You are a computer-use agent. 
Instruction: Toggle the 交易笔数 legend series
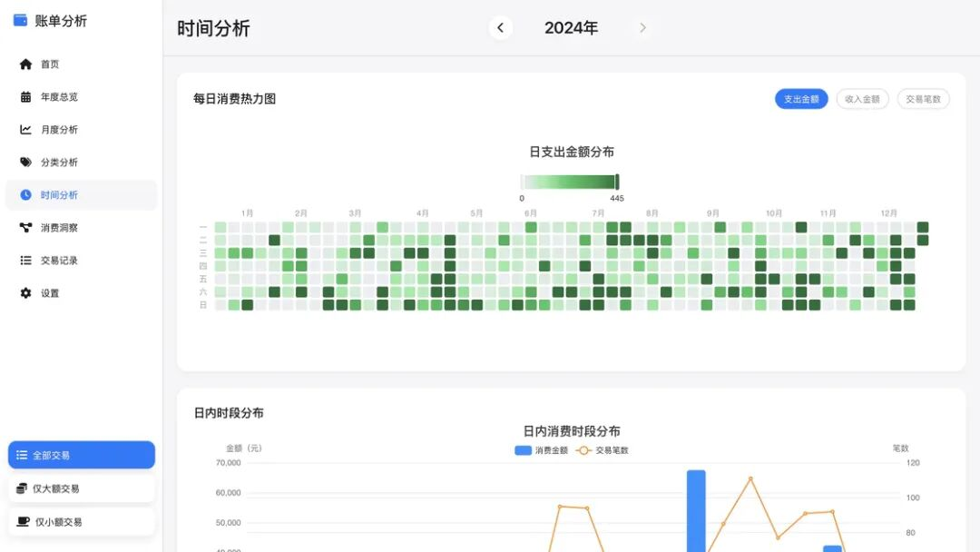[x=602, y=450]
